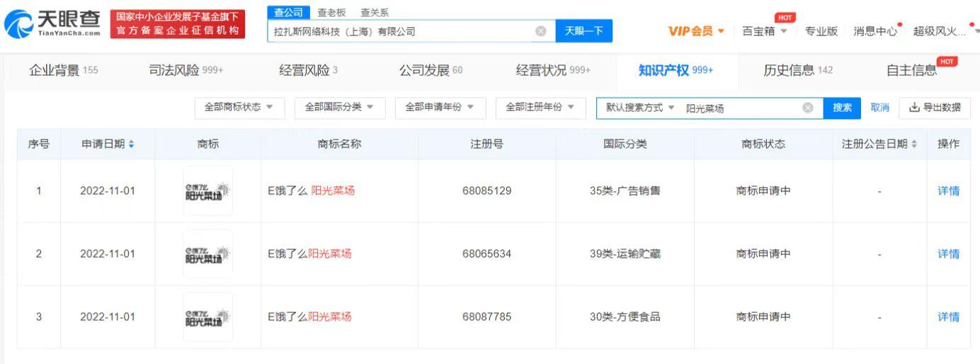Click the 官方备案企业征信机构 banner

[178, 24]
